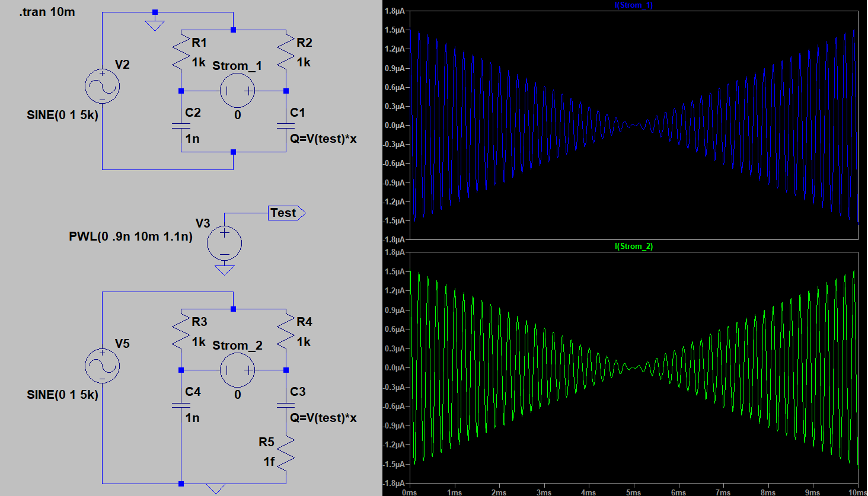
Task: Click the 1k value of R1
Action: (x=199, y=62)
